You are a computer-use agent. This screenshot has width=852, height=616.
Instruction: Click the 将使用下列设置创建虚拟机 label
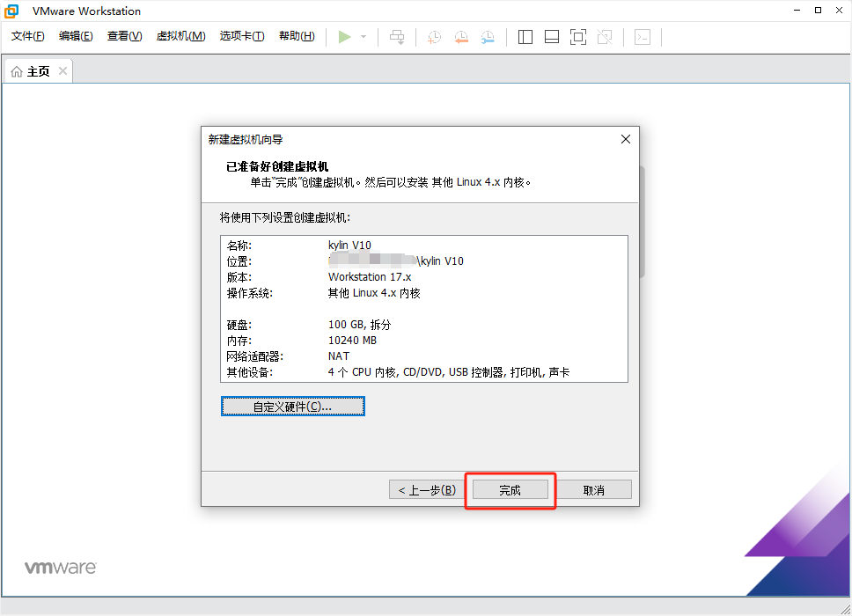(284, 218)
